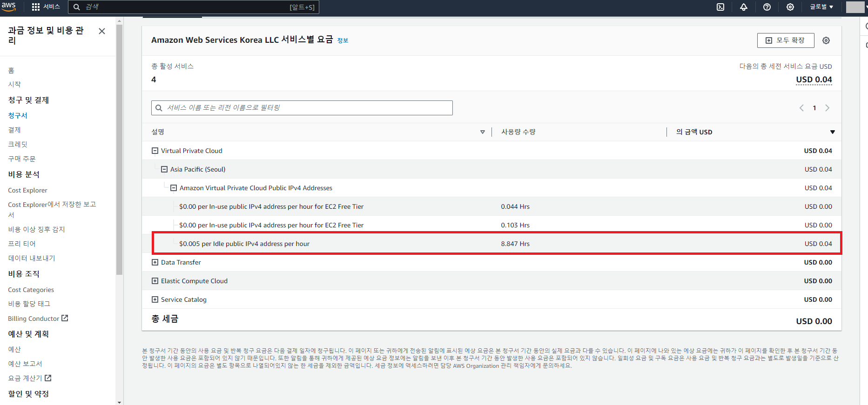The height and width of the screenshot is (405, 868).
Task: Open the 서비스 grid menu
Action: [x=46, y=7]
